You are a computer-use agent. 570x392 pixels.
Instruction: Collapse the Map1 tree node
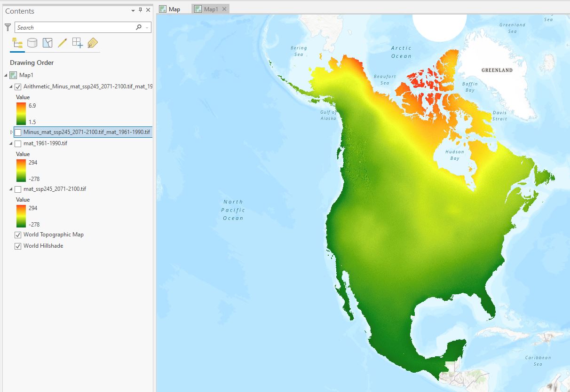6,75
